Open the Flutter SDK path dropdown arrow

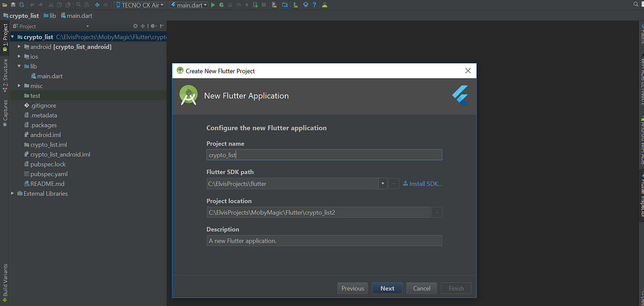382,184
